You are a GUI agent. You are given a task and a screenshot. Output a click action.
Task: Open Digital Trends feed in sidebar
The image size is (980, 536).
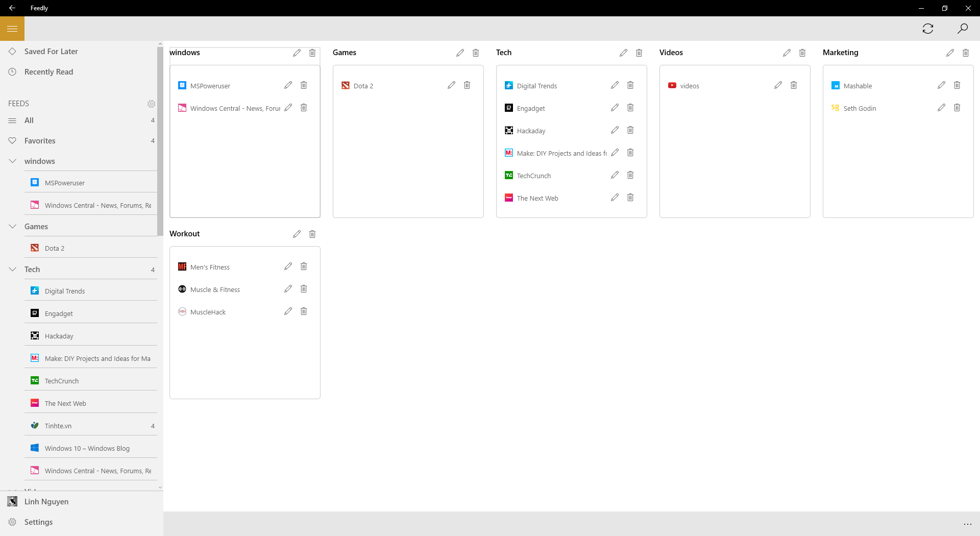(91, 291)
